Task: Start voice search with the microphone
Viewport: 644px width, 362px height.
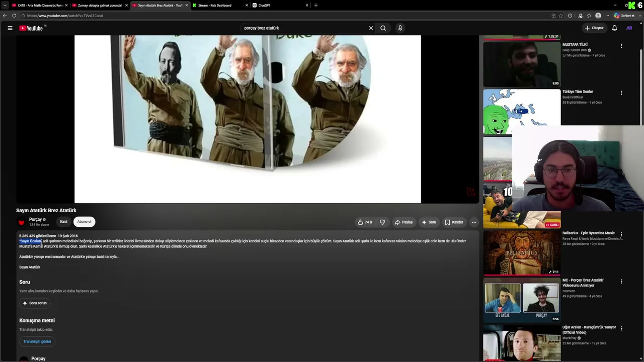Action: pyautogui.click(x=400, y=28)
